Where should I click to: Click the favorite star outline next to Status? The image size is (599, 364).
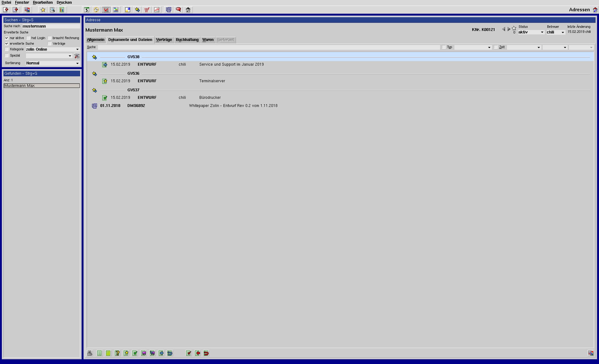(x=514, y=28)
